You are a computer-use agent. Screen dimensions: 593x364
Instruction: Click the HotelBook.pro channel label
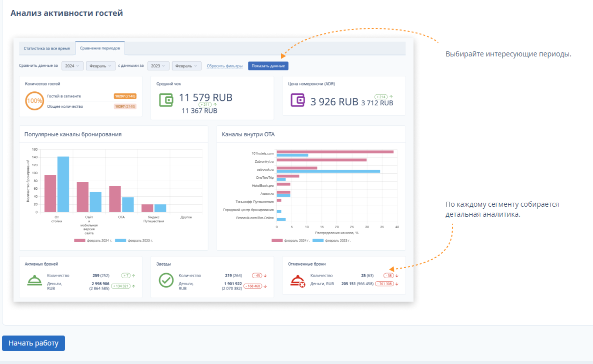263,185
